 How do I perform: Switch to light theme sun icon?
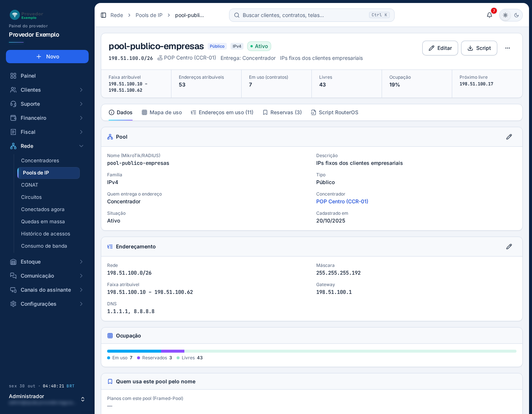505,15
